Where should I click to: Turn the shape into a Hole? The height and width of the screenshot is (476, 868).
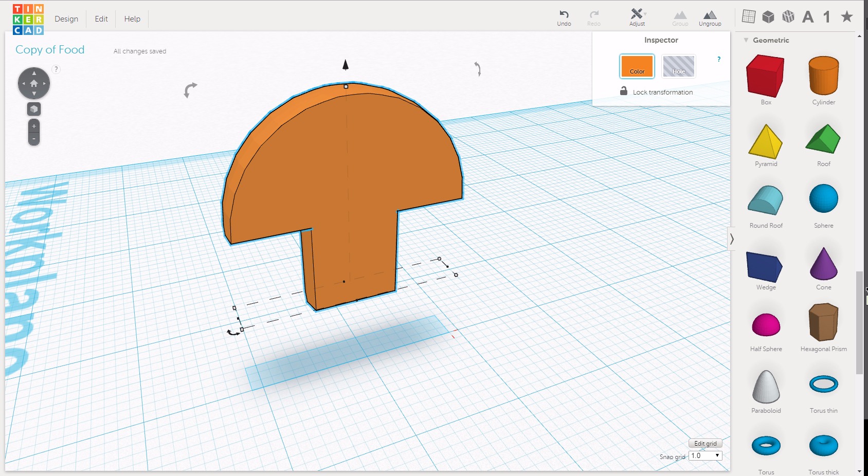679,66
